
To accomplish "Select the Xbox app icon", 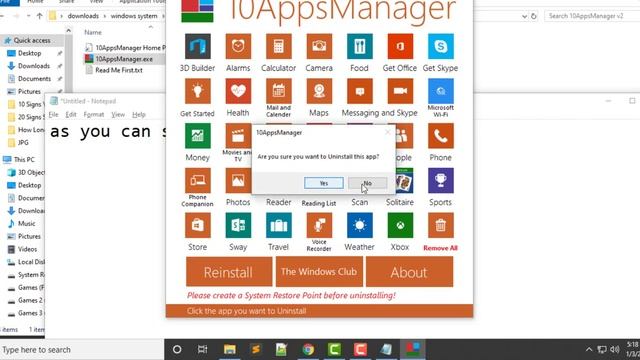I will 400,225.
